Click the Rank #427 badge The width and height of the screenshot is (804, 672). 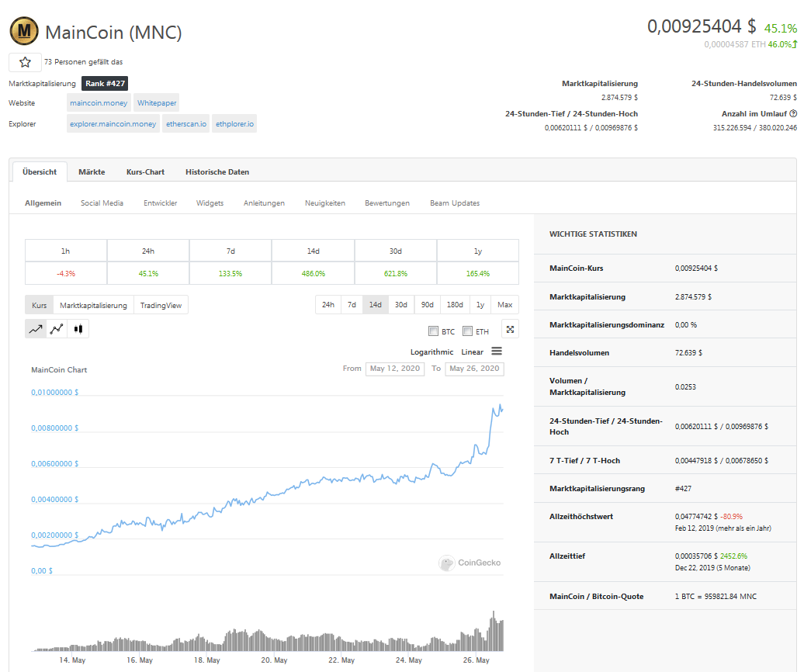[x=105, y=83]
